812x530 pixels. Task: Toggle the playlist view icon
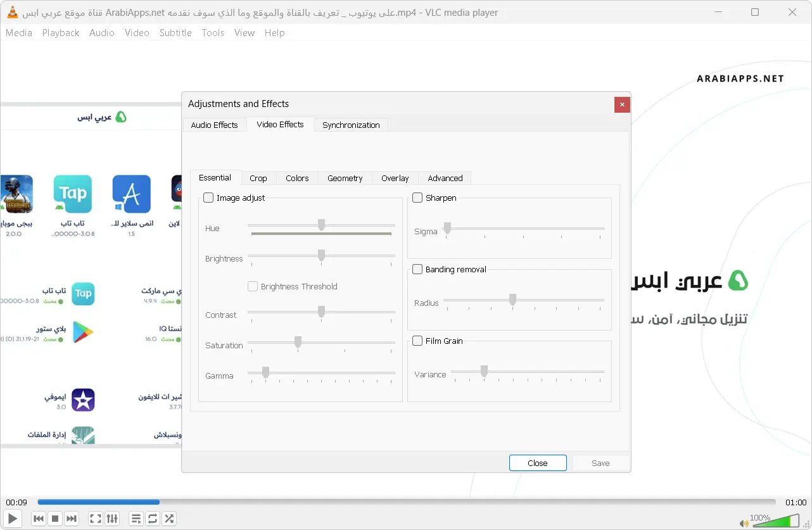pyautogui.click(x=136, y=518)
